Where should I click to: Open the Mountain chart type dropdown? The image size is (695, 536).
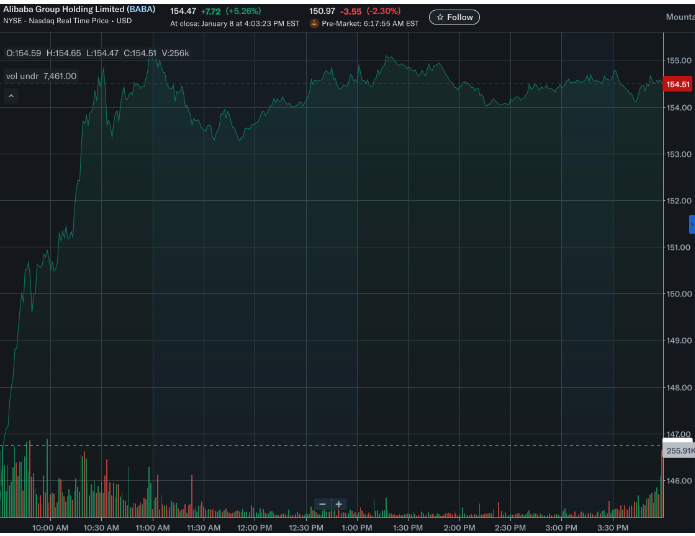coord(679,17)
